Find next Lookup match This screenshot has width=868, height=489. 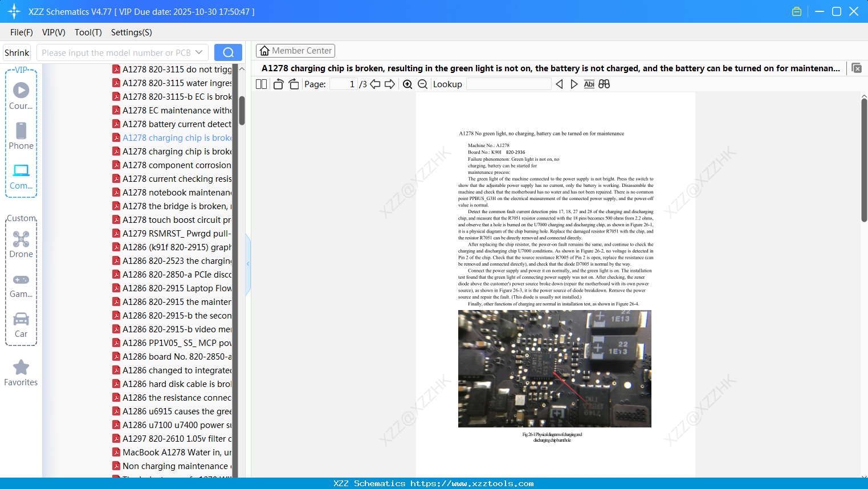tap(574, 84)
